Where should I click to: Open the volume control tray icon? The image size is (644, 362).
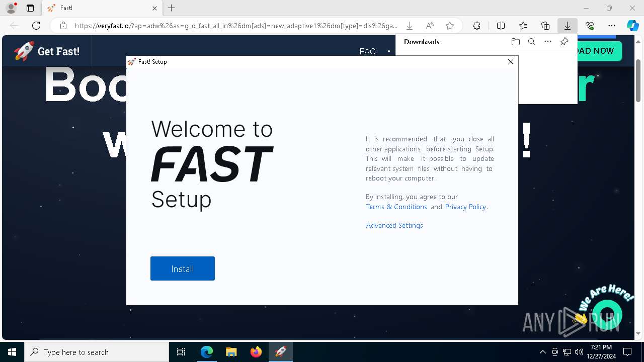(x=579, y=352)
